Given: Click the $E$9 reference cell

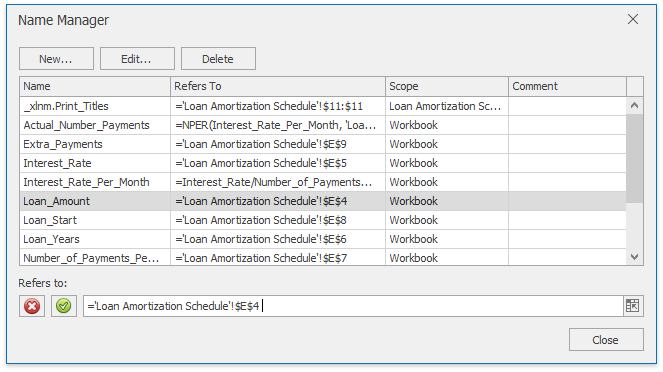Looking at the screenshot, I should tap(278, 144).
